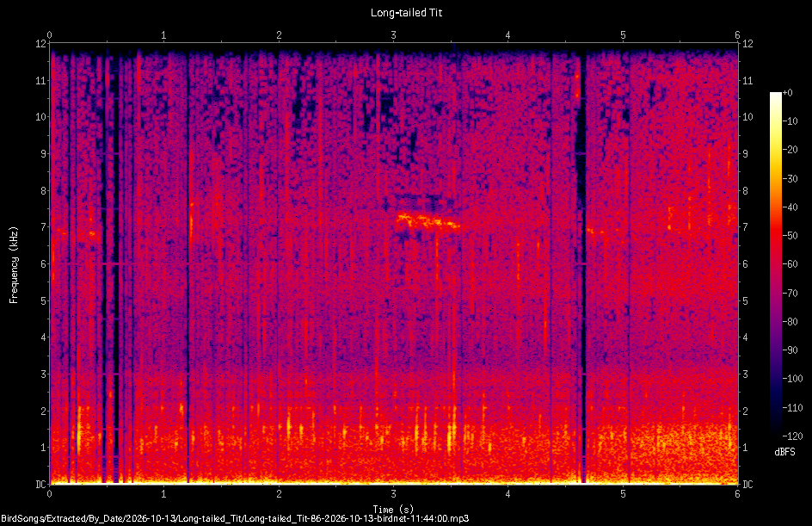Click the "DC" label on the right frequency axis

[x=747, y=485]
